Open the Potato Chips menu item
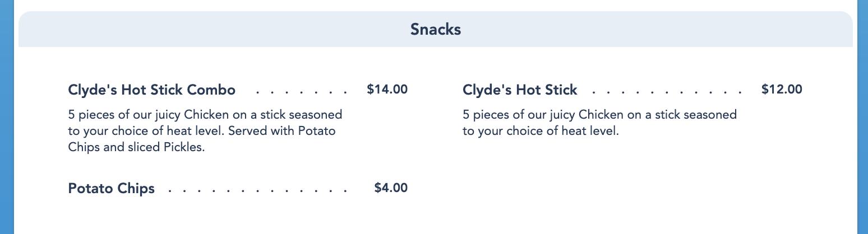This screenshot has height=234, width=868. (111, 189)
